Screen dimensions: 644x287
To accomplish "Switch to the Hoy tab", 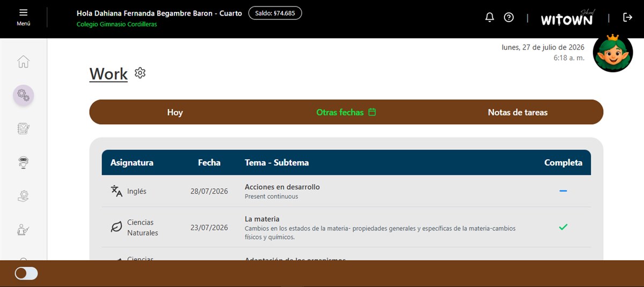I will pos(175,112).
